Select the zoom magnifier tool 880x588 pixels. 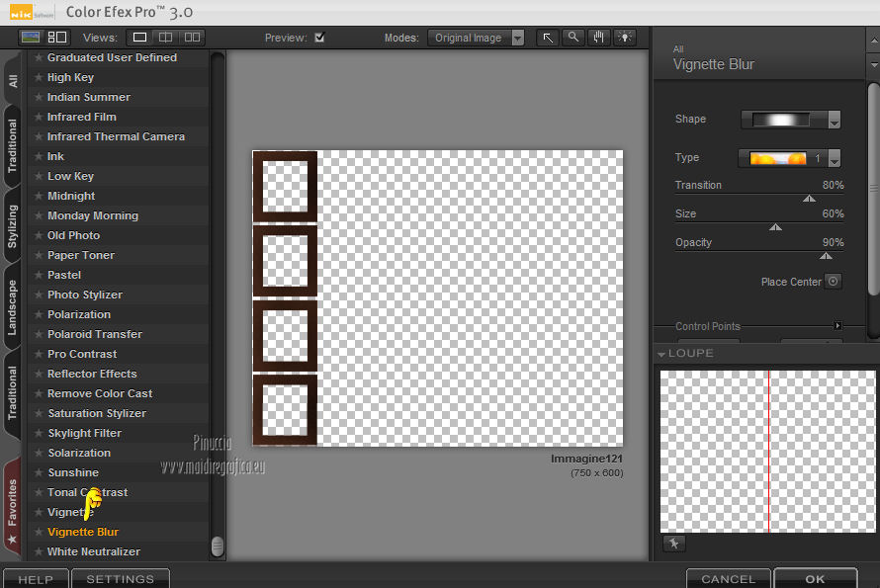pos(573,38)
